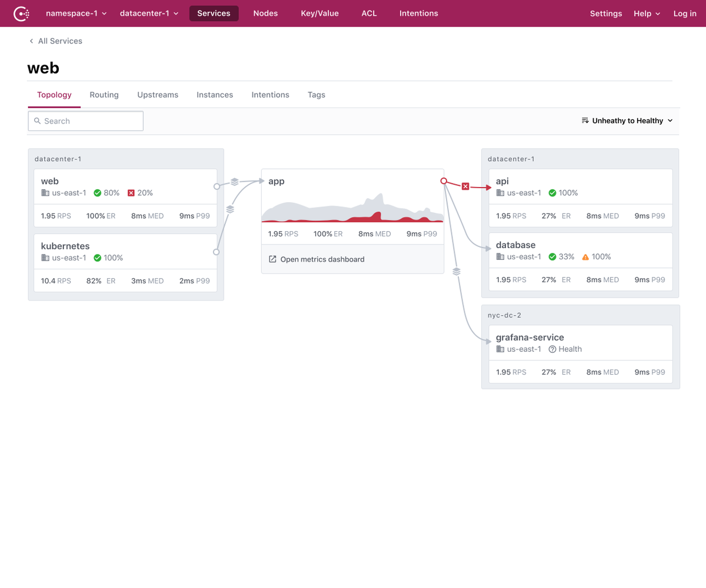Viewport: 706px width, 588px height.
Task: Switch to the Tags tab
Action: 317,95
